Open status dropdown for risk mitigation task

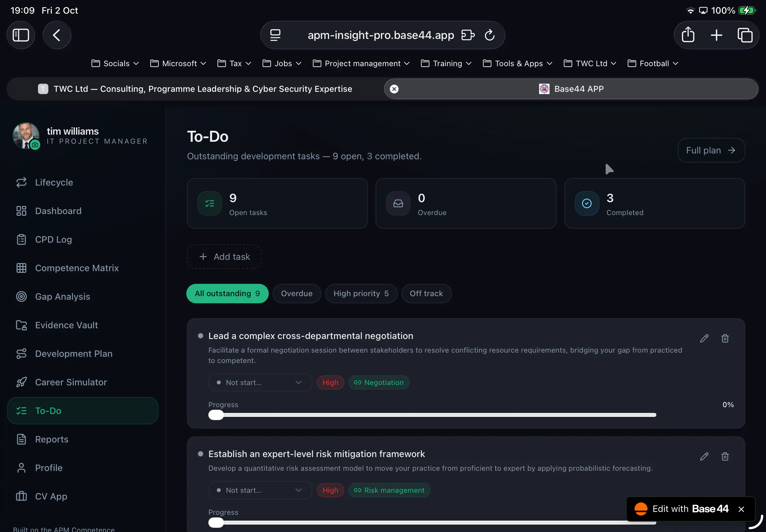click(260, 490)
